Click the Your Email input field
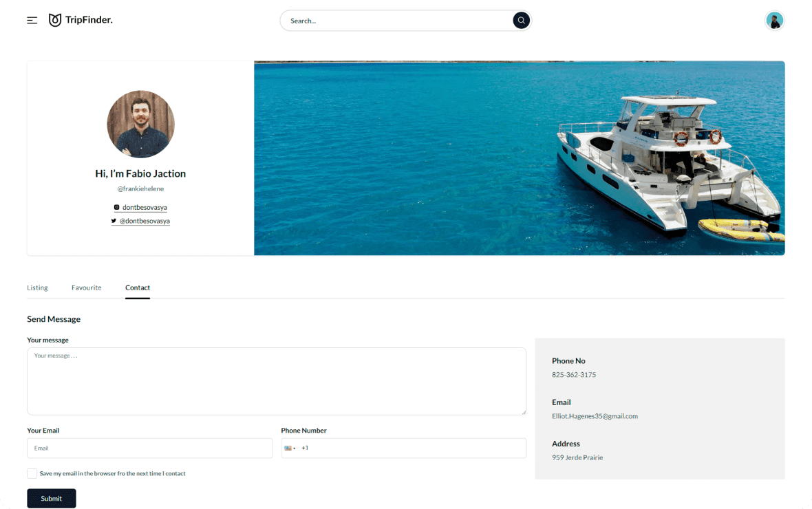 (x=149, y=448)
